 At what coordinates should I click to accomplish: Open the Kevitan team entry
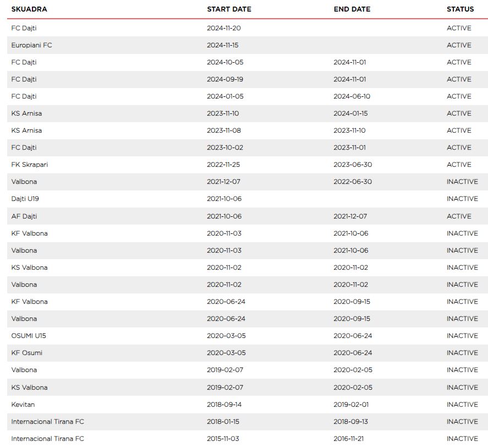(23, 405)
